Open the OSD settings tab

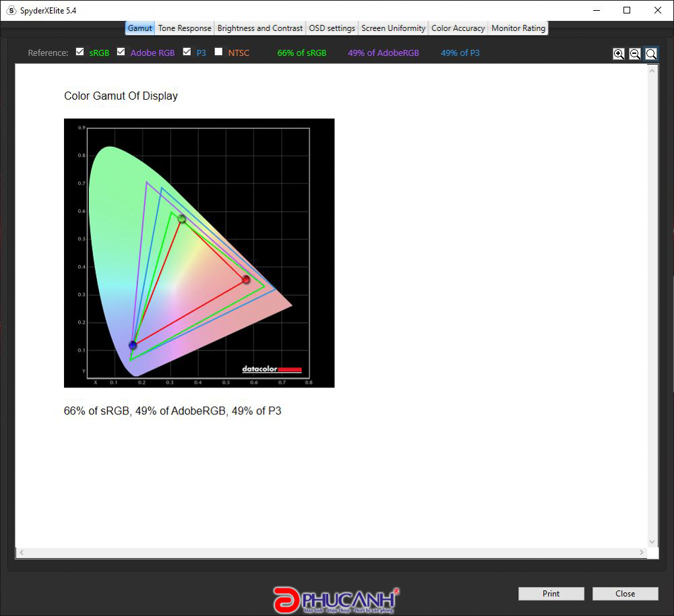332,28
